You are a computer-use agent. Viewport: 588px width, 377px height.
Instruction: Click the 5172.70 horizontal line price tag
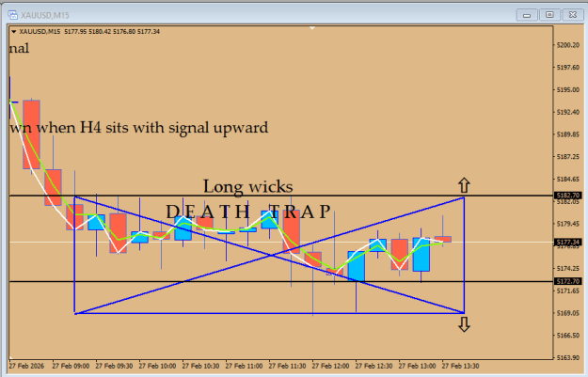tap(568, 281)
